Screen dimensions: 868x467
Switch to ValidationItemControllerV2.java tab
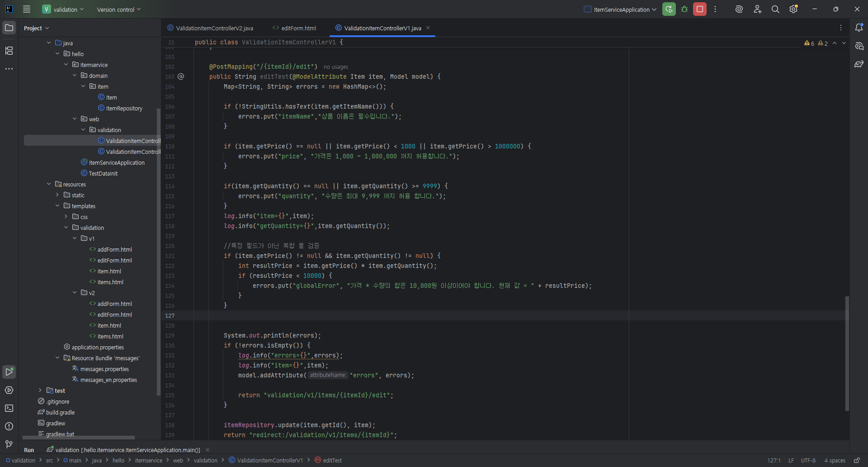coord(210,28)
